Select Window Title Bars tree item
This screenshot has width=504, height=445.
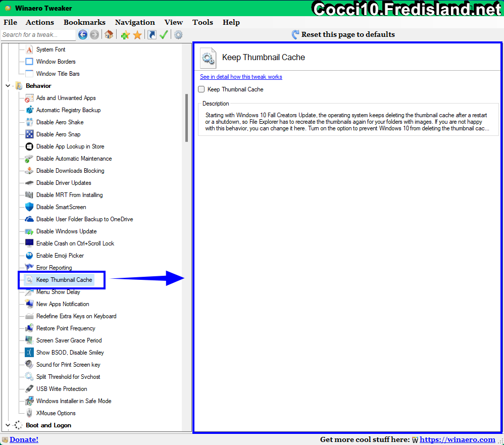[58, 74]
